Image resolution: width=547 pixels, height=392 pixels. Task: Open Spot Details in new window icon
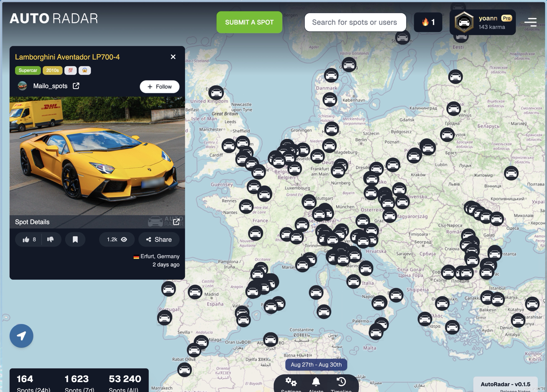(177, 222)
